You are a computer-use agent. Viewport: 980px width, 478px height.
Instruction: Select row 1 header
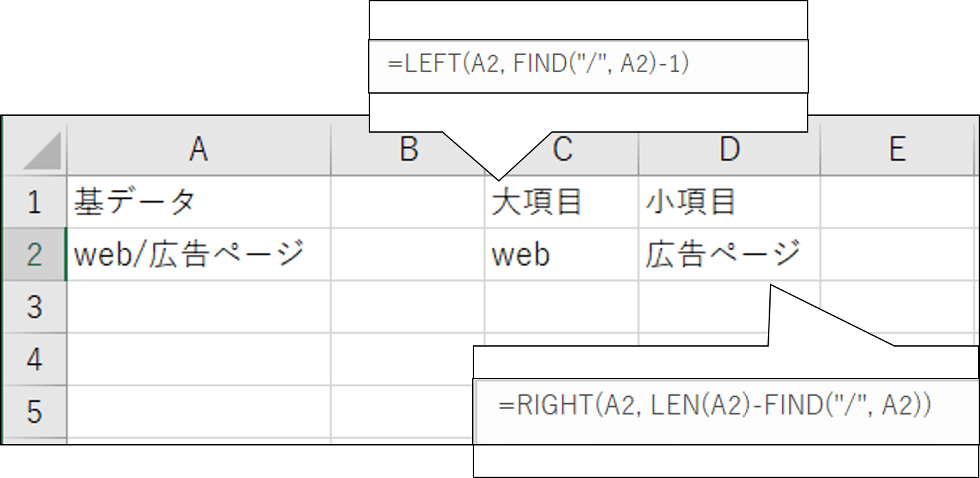pyautogui.click(x=35, y=202)
